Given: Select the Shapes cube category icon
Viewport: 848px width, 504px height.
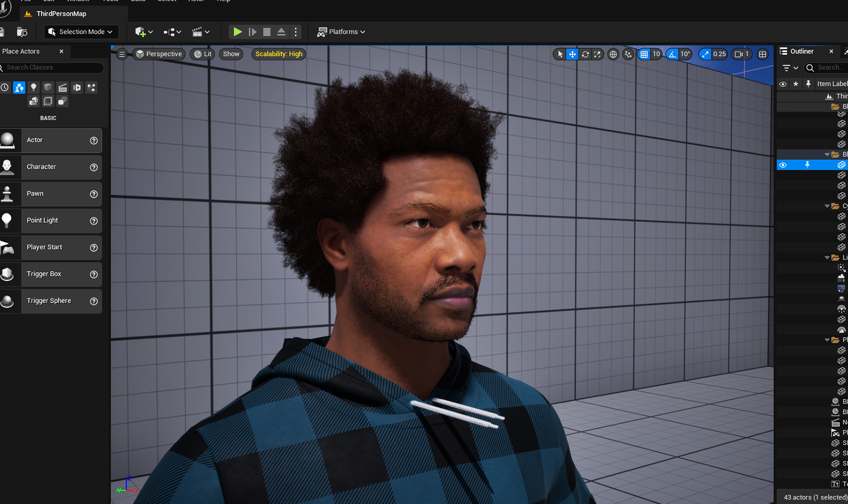Looking at the screenshot, I should [x=48, y=87].
